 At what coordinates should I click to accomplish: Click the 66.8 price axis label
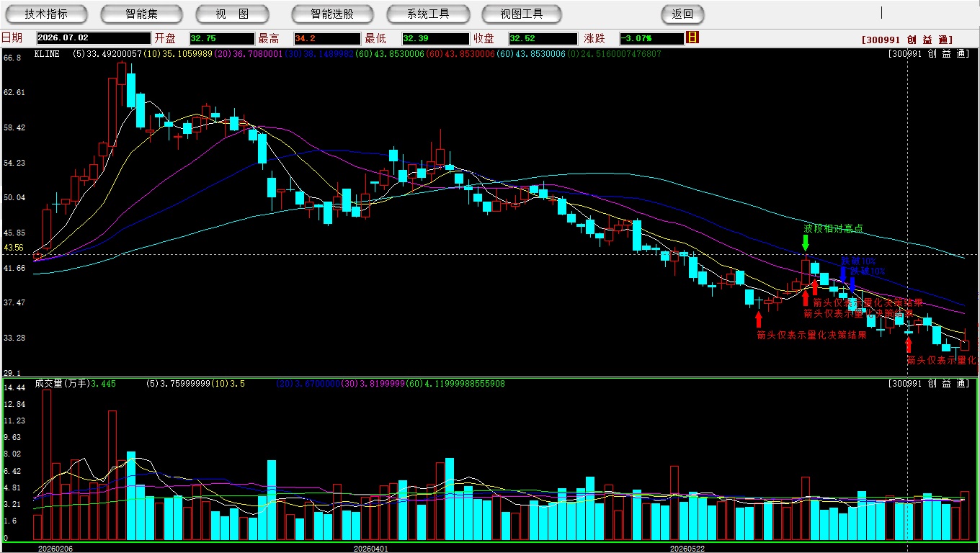point(12,57)
